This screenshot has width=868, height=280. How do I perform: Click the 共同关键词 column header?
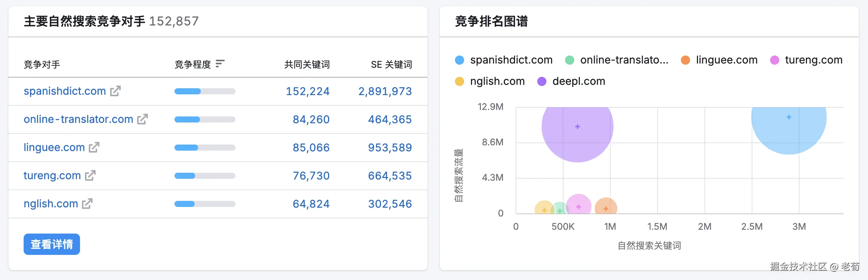(307, 64)
